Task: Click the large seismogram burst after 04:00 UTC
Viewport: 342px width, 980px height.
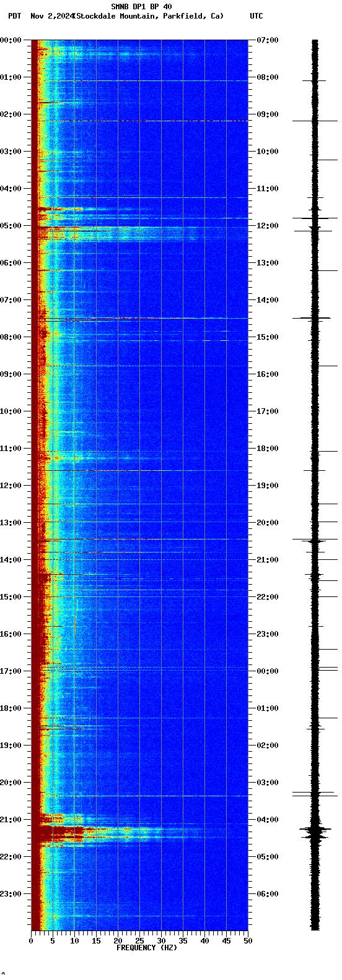Action: click(315, 832)
